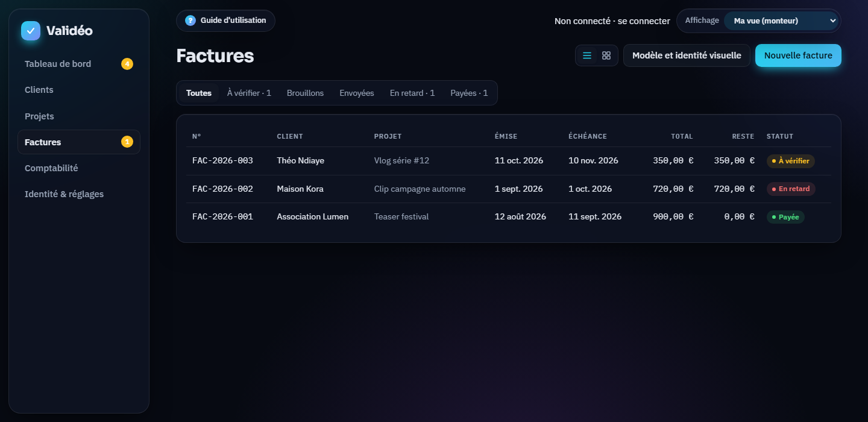Click the Factures notification badge 1

[x=127, y=142]
